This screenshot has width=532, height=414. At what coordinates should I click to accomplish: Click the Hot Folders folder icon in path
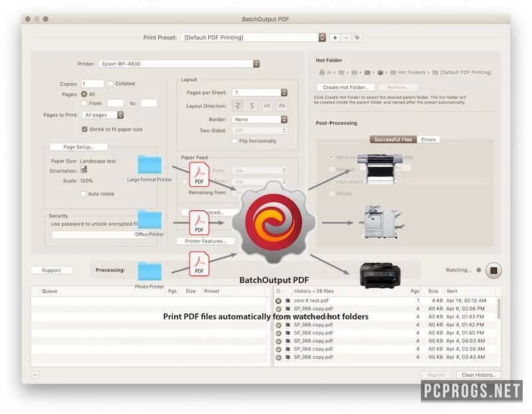click(393, 73)
